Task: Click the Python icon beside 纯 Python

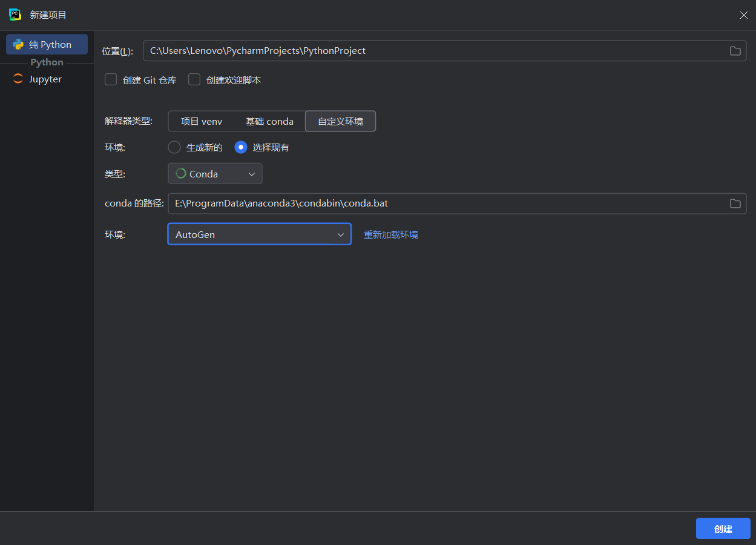Action: click(18, 44)
